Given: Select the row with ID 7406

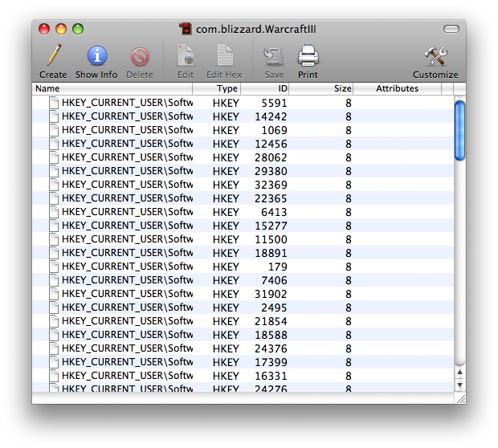Looking at the screenshot, I should click(243, 280).
